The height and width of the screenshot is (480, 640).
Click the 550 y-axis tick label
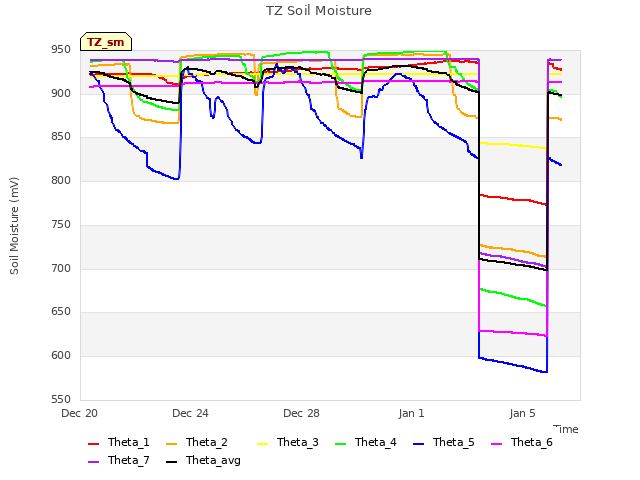[61, 399]
